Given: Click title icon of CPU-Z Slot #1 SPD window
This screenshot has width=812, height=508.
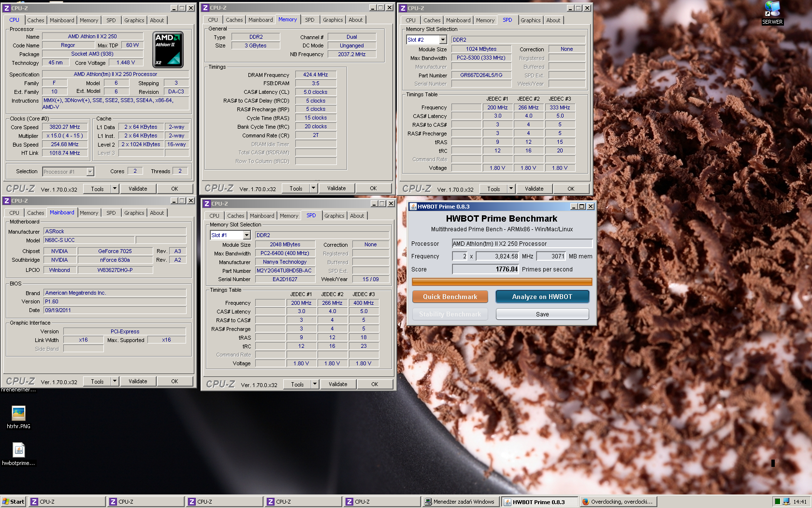Looking at the screenshot, I should 207,204.
